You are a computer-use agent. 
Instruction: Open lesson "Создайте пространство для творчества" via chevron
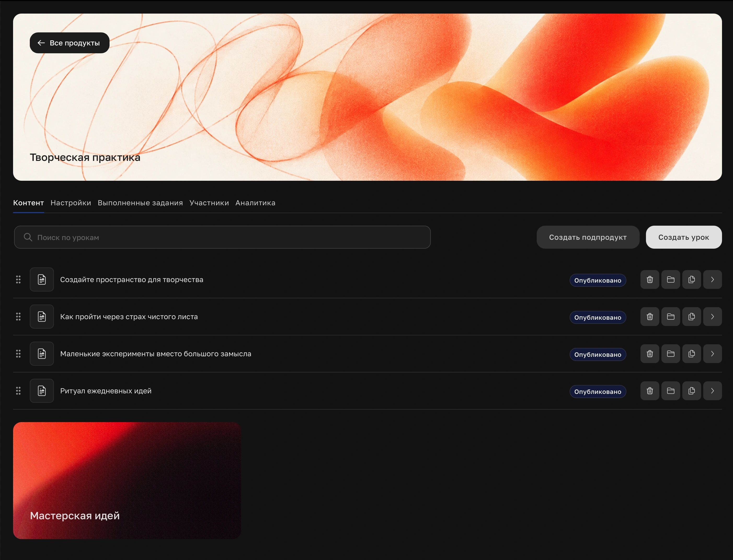click(x=712, y=279)
